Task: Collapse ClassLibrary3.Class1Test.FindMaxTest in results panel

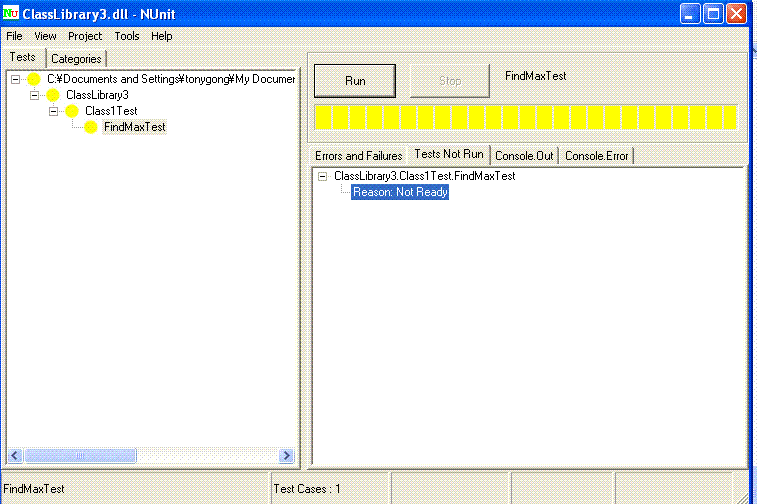Action: point(322,177)
